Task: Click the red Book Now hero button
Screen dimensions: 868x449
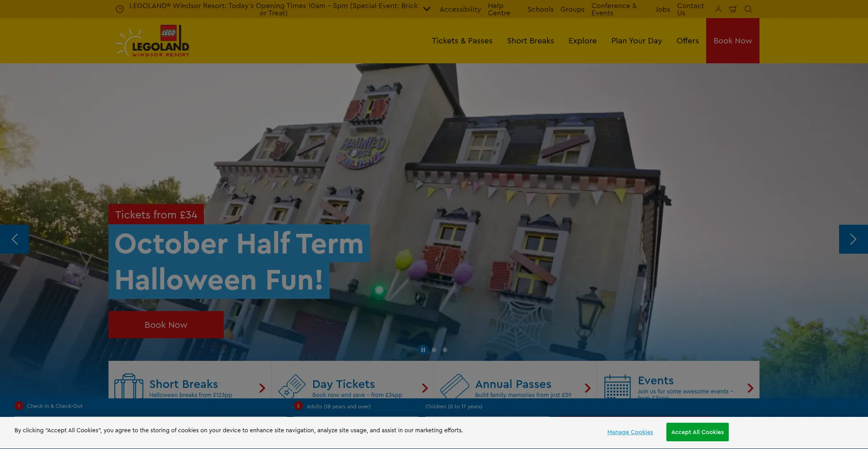Action: (166, 325)
